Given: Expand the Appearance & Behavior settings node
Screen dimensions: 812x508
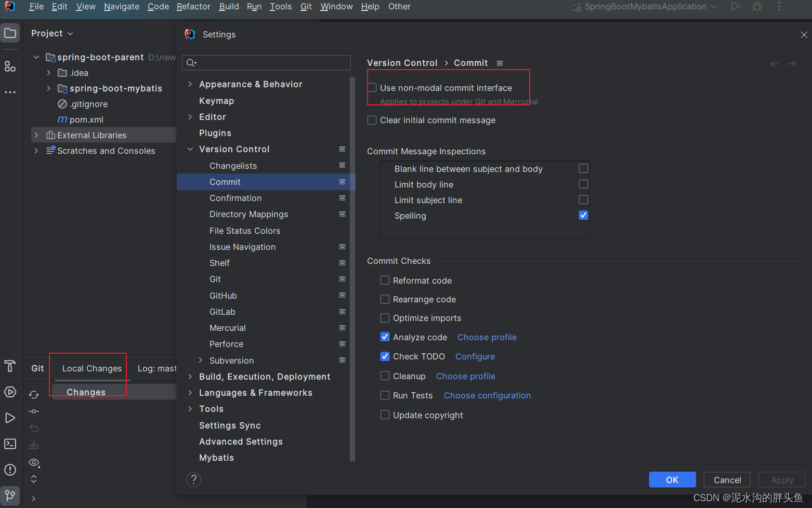Looking at the screenshot, I should tap(190, 84).
